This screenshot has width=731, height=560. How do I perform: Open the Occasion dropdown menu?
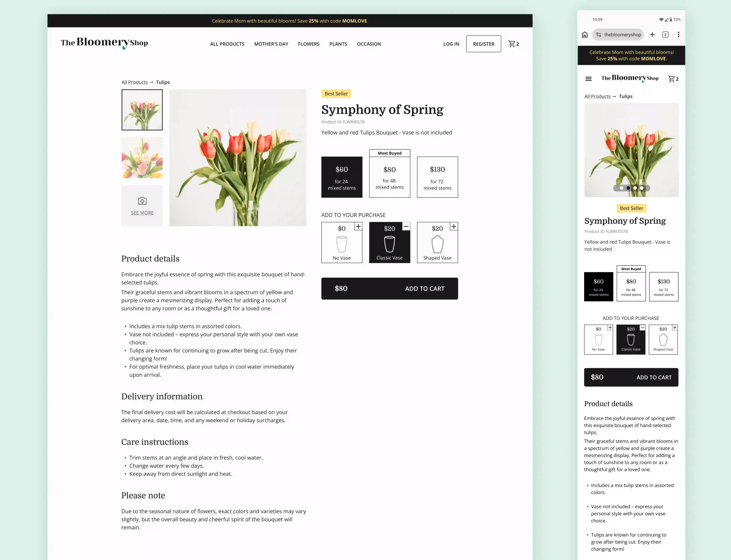[x=369, y=44]
